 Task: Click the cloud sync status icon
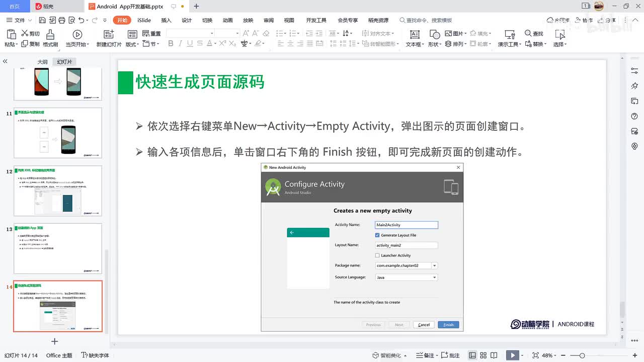[x=551, y=20]
